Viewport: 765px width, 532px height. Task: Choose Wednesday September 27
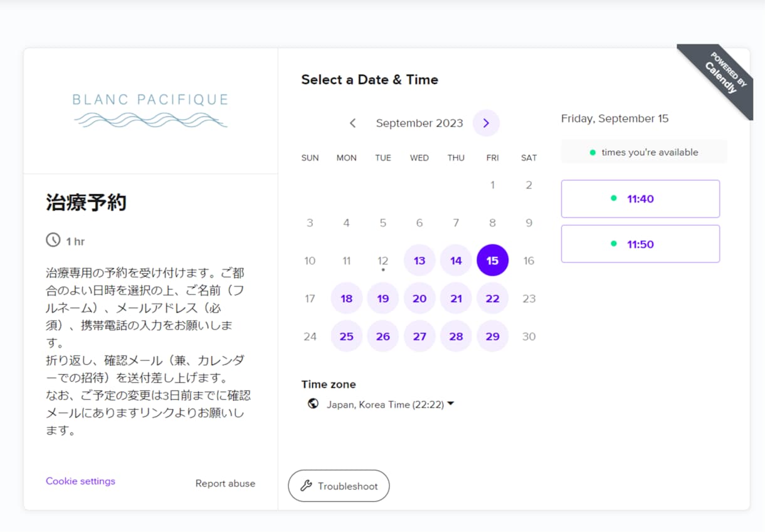tap(419, 336)
